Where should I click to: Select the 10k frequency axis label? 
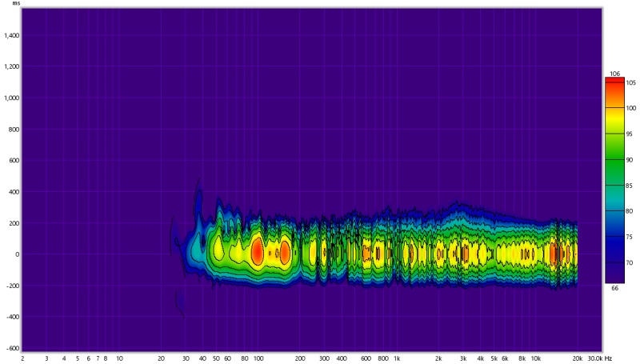(535, 358)
